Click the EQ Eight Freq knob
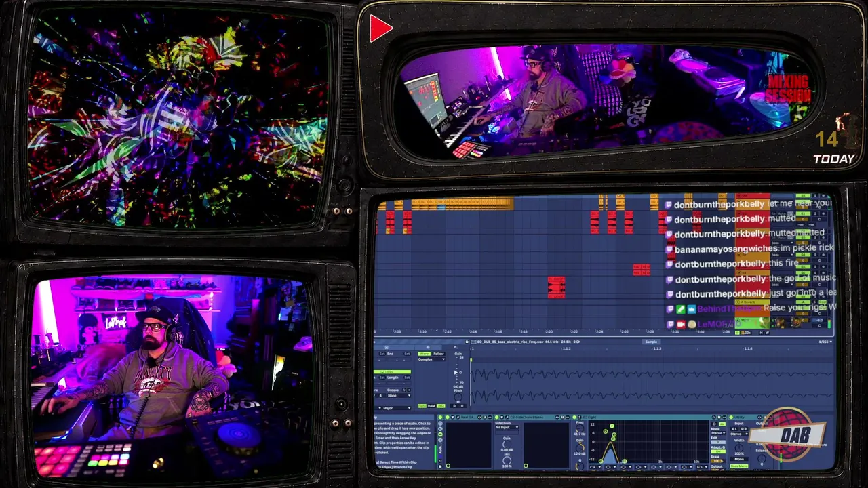Image resolution: width=868 pixels, height=488 pixels. (x=580, y=428)
